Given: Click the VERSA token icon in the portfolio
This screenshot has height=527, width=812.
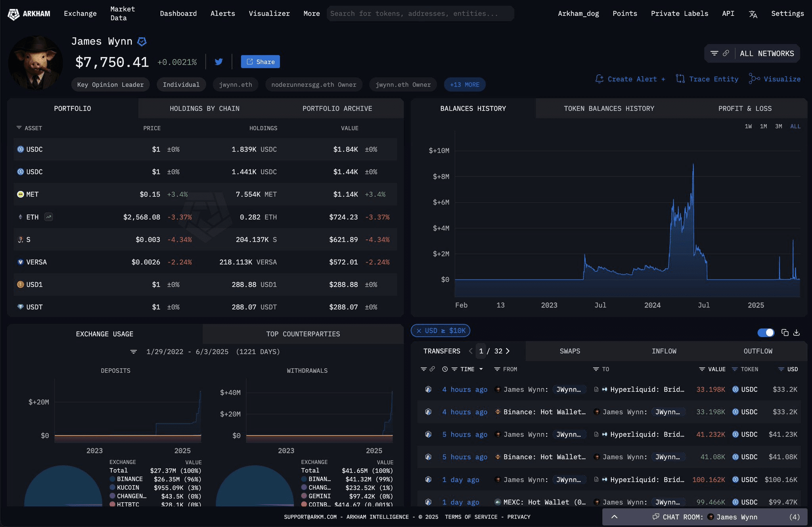Looking at the screenshot, I should 20,262.
